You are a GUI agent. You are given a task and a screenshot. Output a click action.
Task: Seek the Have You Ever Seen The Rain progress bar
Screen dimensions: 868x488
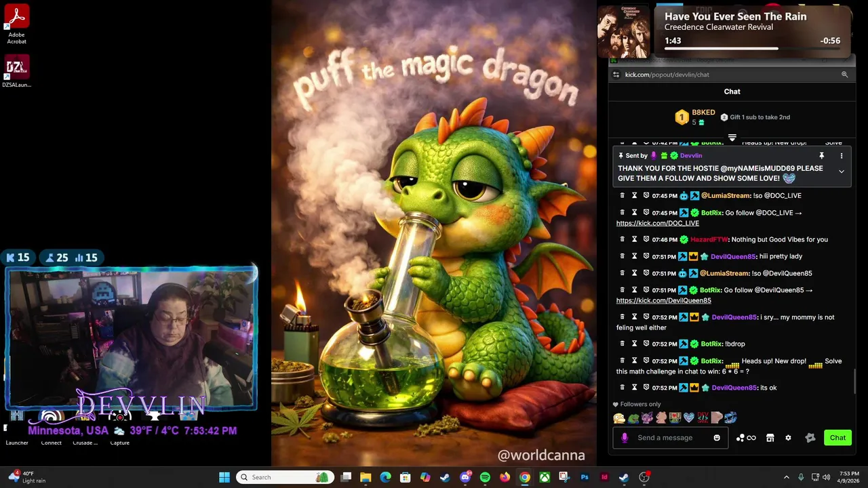point(752,49)
